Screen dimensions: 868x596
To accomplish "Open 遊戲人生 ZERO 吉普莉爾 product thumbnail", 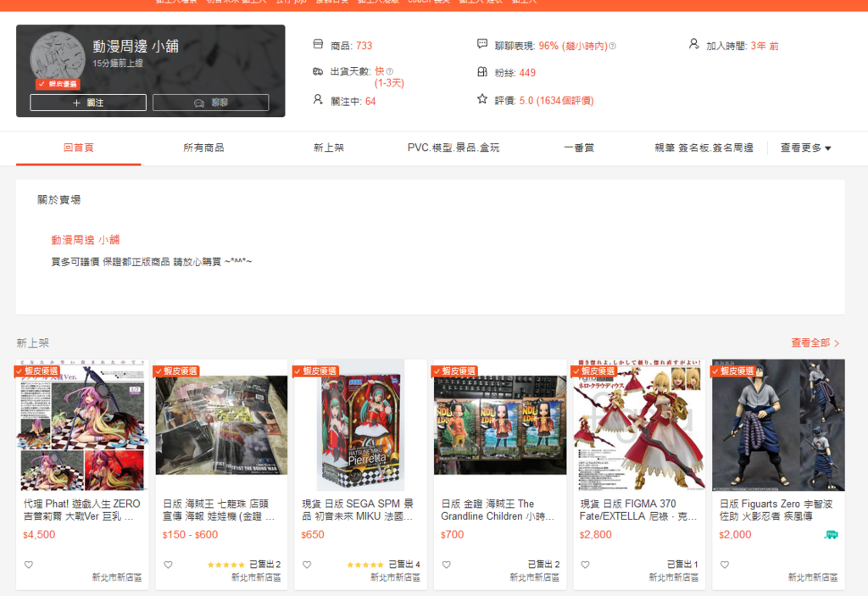I will [x=82, y=425].
